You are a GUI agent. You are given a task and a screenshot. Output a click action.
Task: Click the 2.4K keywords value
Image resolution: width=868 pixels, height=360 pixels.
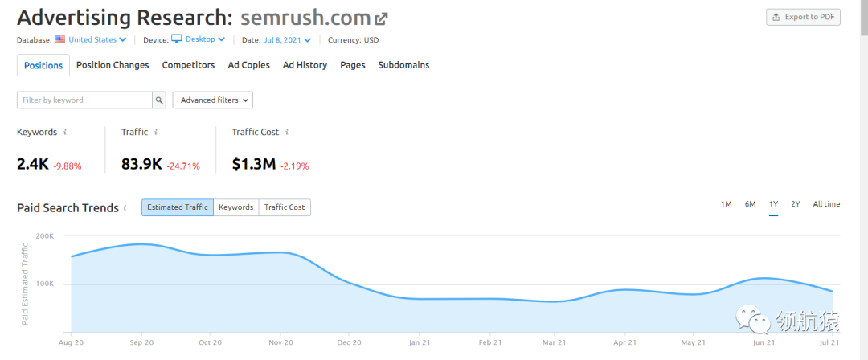33,164
